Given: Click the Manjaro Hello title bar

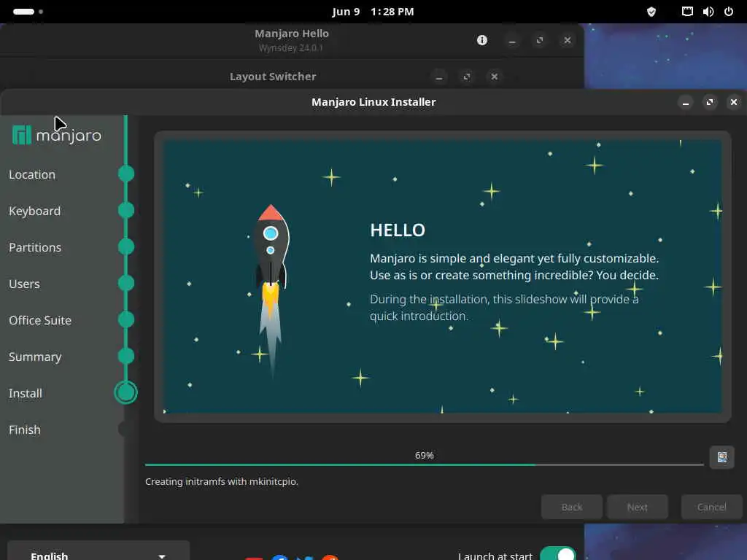Looking at the screenshot, I should tap(292, 41).
